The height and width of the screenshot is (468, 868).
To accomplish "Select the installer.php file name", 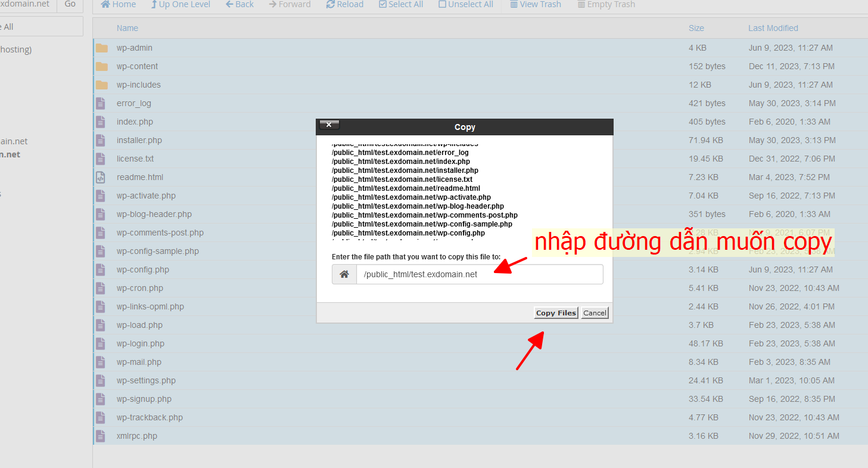I will coord(139,140).
